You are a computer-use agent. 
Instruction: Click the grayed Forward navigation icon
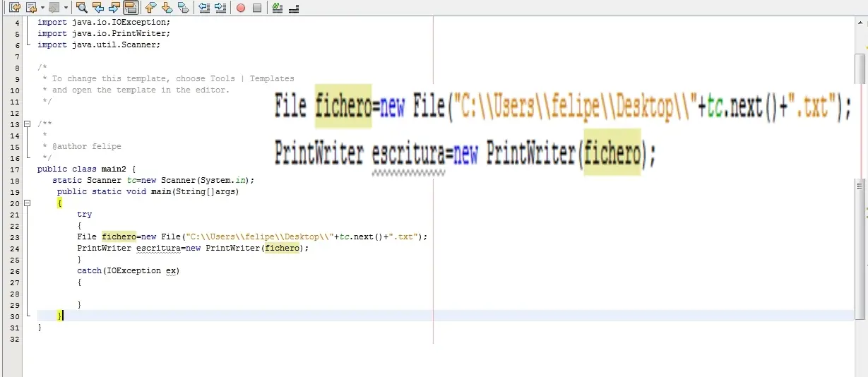pos(54,8)
